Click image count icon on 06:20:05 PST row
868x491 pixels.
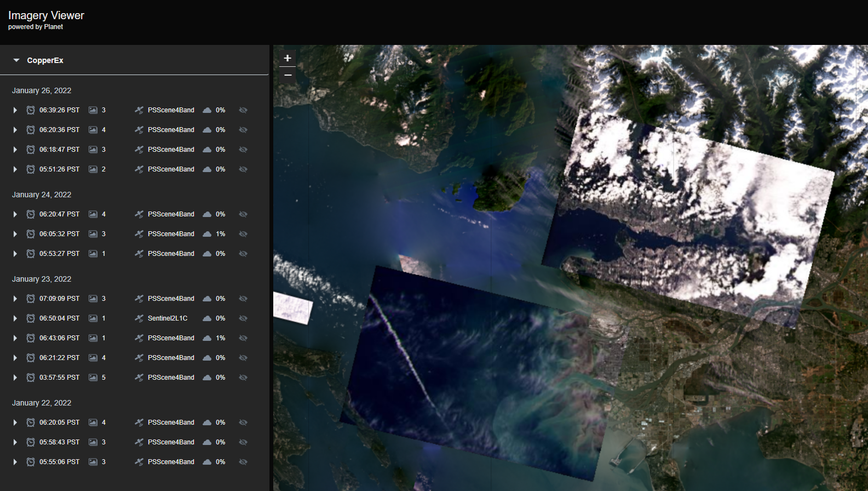click(93, 423)
